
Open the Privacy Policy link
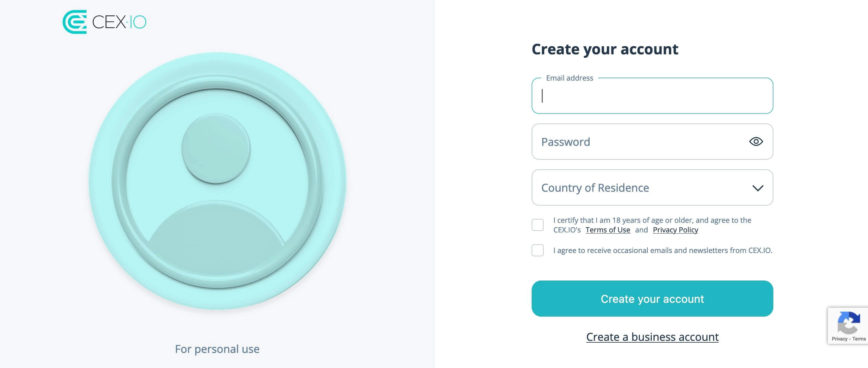tap(675, 230)
